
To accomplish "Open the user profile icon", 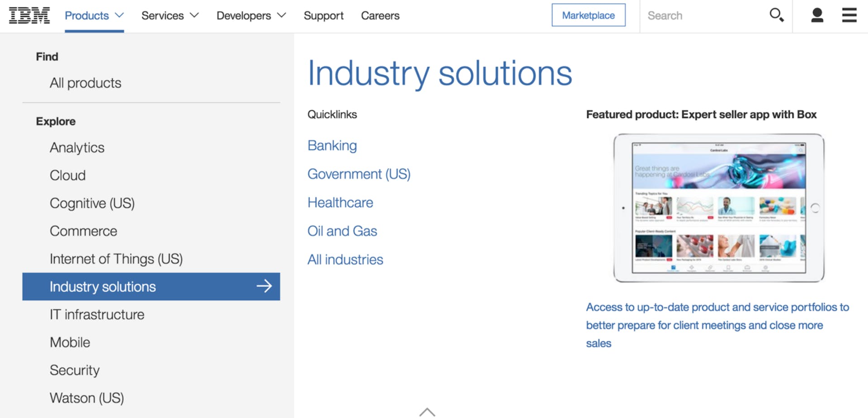I will 817,15.
